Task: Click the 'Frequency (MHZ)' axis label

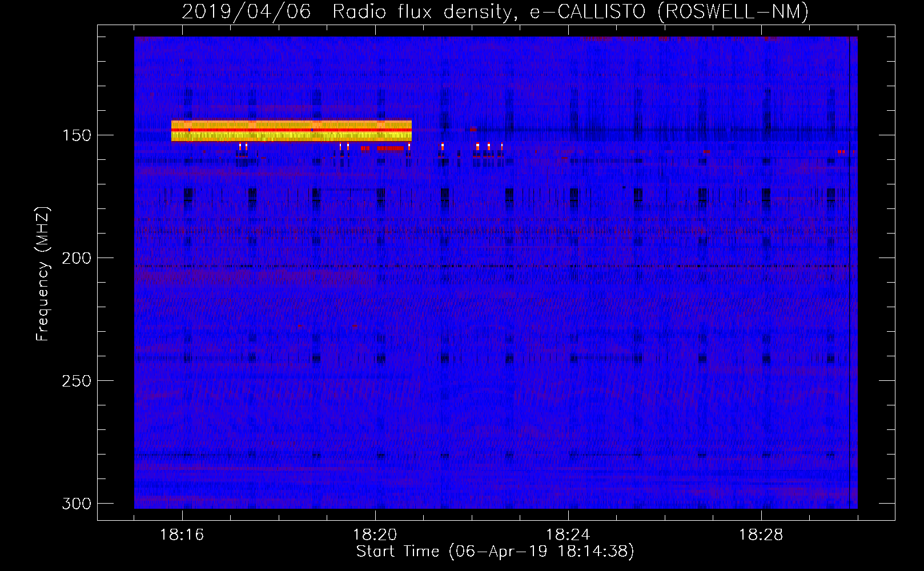Action: point(43,274)
